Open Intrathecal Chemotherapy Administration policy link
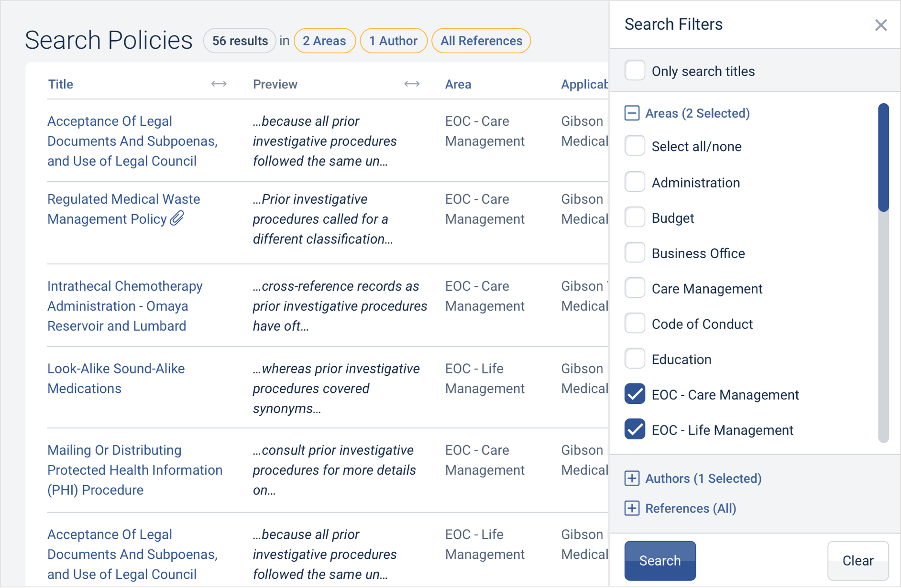Screen dimensions: 901x588 click(125, 306)
